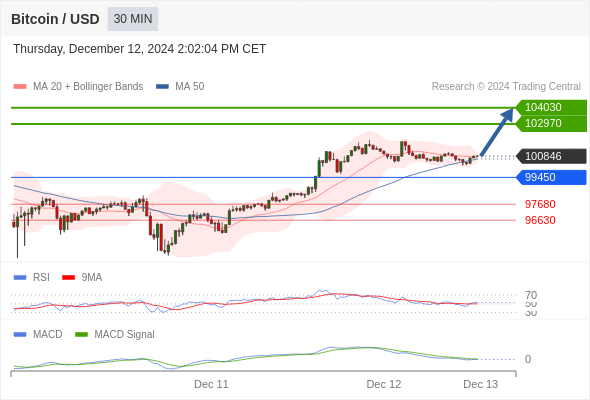Screen dimensions: 590x400
Task: Click the Research Trading Central copyright text
Action: (x=506, y=87)
